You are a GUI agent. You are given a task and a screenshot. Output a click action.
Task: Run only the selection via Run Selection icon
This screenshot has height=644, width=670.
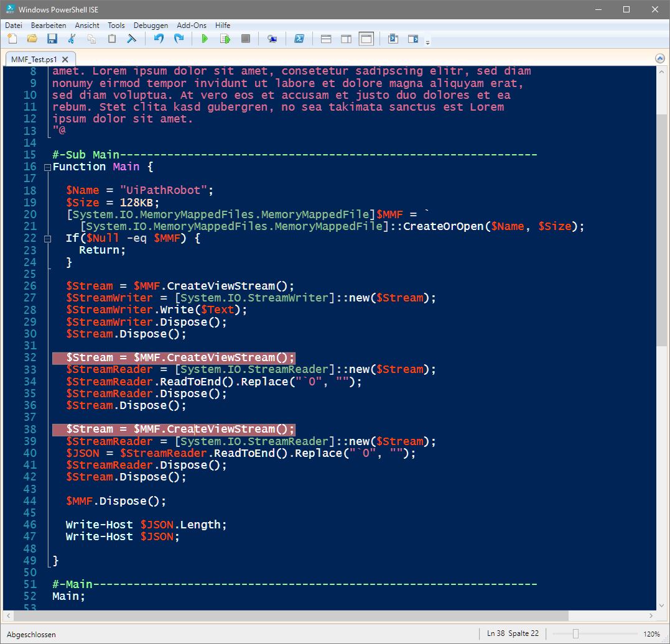point(225,38)
